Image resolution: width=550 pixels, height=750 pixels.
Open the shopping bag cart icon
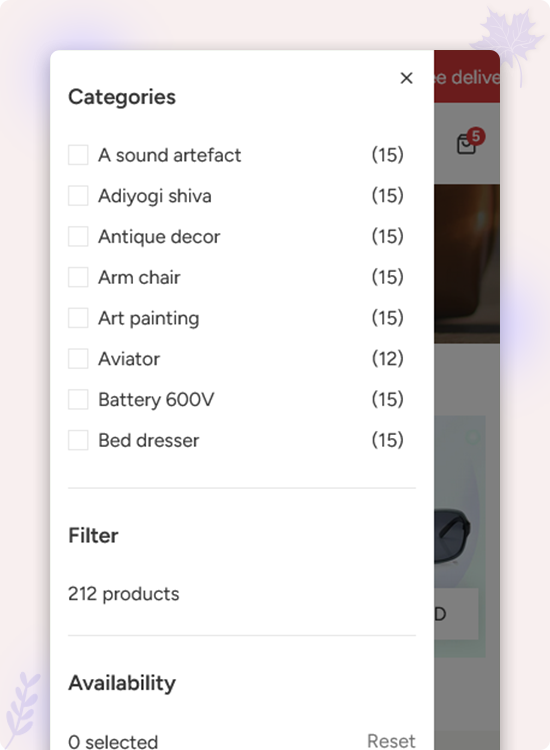click(467, 143)
